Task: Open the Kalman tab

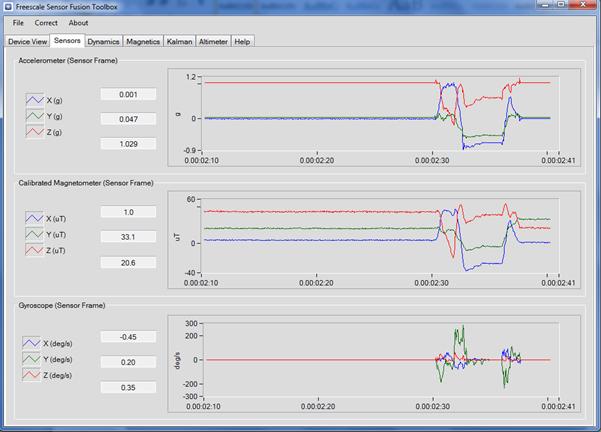Action: click(179, 41)
